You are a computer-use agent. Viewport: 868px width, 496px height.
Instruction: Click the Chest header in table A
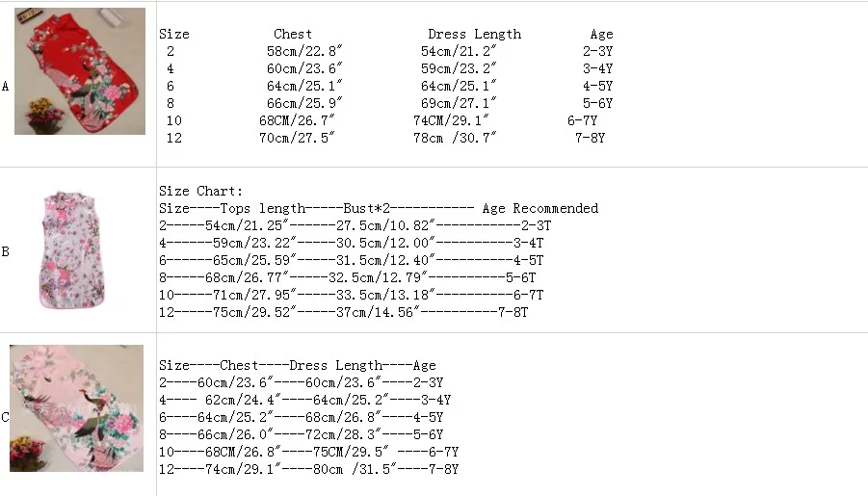(292, 35)
